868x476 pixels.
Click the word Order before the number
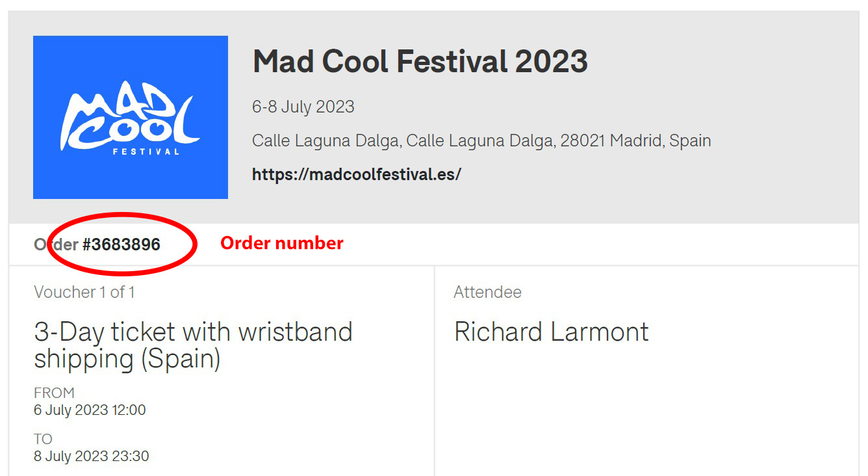click(57, 245)
